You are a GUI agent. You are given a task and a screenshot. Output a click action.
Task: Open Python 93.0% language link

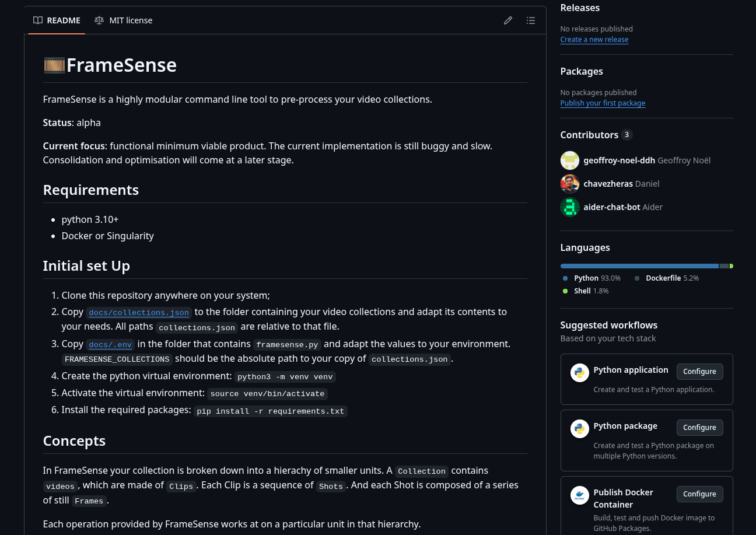(591, 278)
